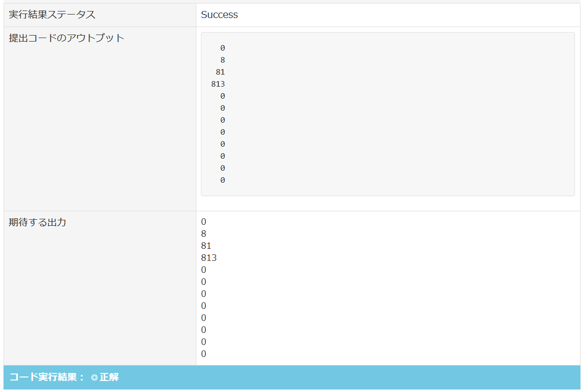The width and height of the screenshot is (586, 392).
Task: Click last 0 in the expected output
Action: (204, 354)
